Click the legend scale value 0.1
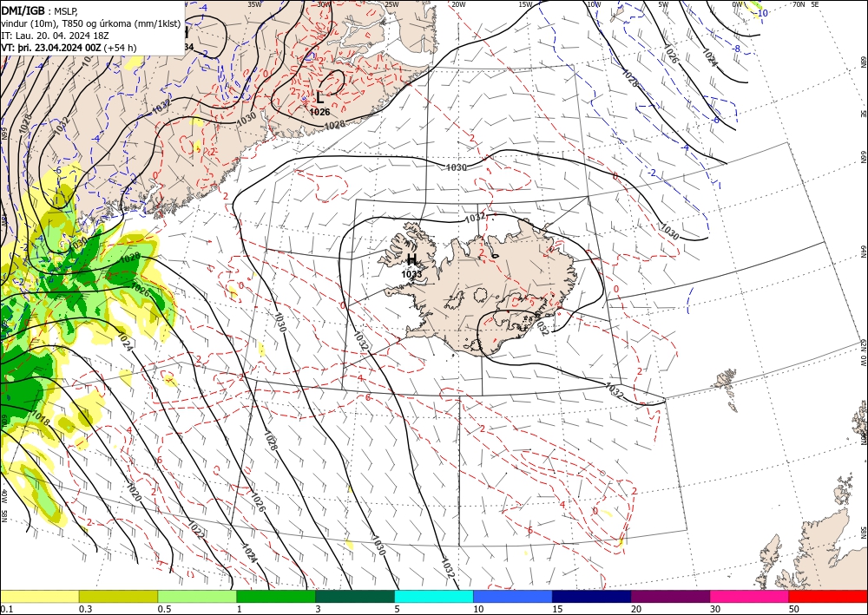The width and height of the screenshot is (868, 615). (6, 609)
